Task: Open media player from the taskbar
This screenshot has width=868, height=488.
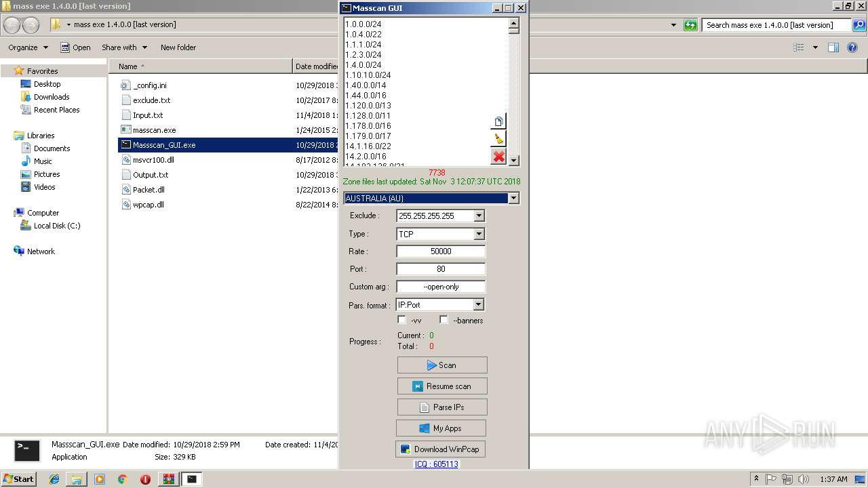Action: 100,479
